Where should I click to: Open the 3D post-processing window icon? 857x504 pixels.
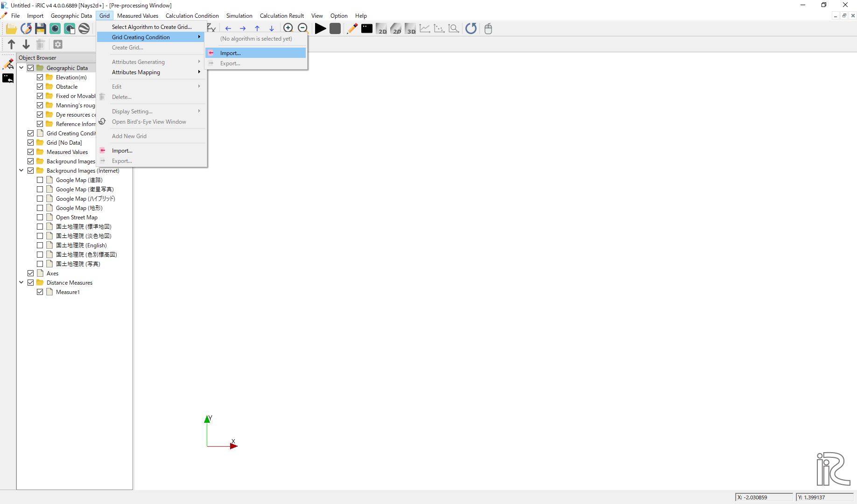click(x=410, y=28)
